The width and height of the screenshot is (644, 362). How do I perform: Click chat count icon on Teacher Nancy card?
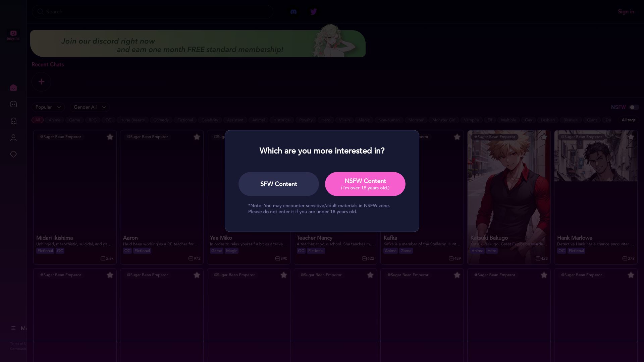(x=364, y=258)
